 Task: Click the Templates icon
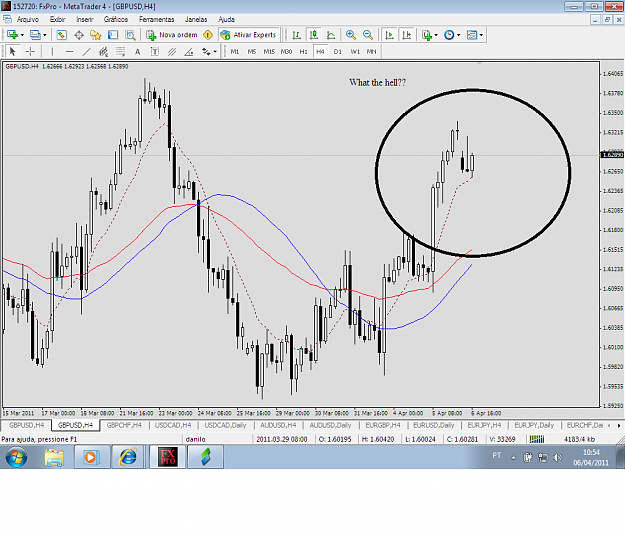pos(472,35)
